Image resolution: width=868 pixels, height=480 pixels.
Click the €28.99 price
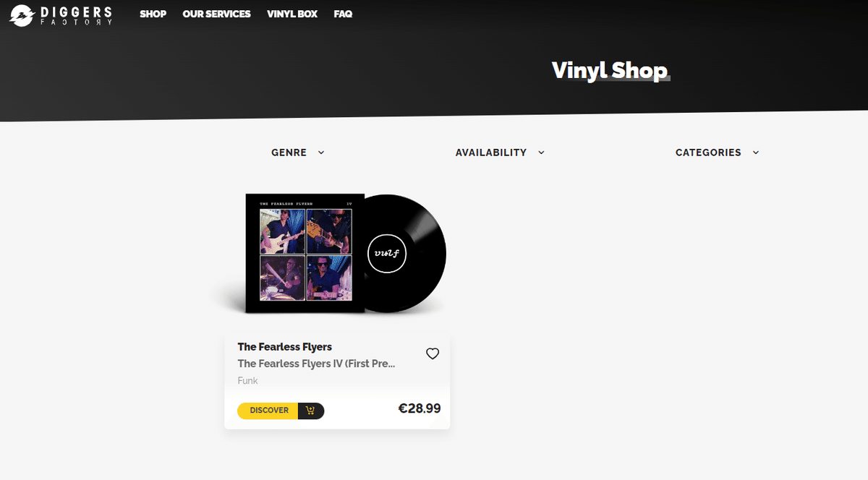419,408
